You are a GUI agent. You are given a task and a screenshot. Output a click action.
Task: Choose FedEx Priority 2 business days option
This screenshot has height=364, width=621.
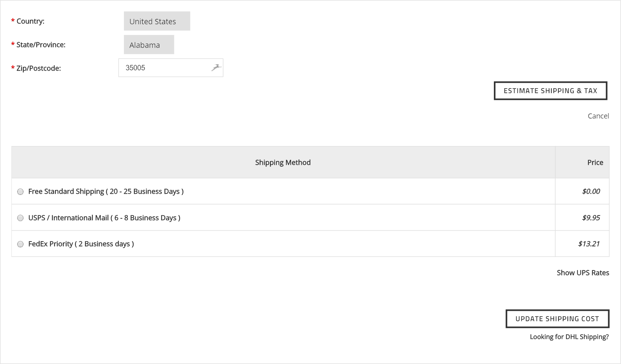(20, 244)
